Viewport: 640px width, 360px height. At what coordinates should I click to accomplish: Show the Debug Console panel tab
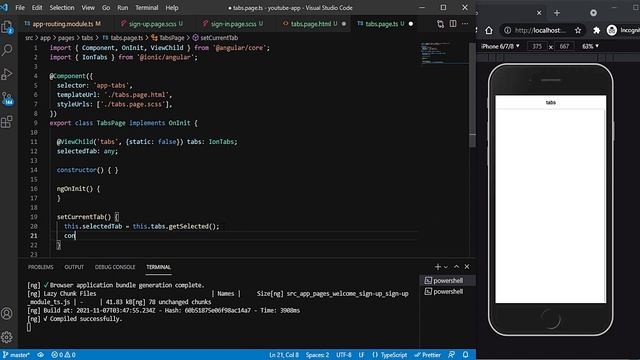(x=115, y=267)
